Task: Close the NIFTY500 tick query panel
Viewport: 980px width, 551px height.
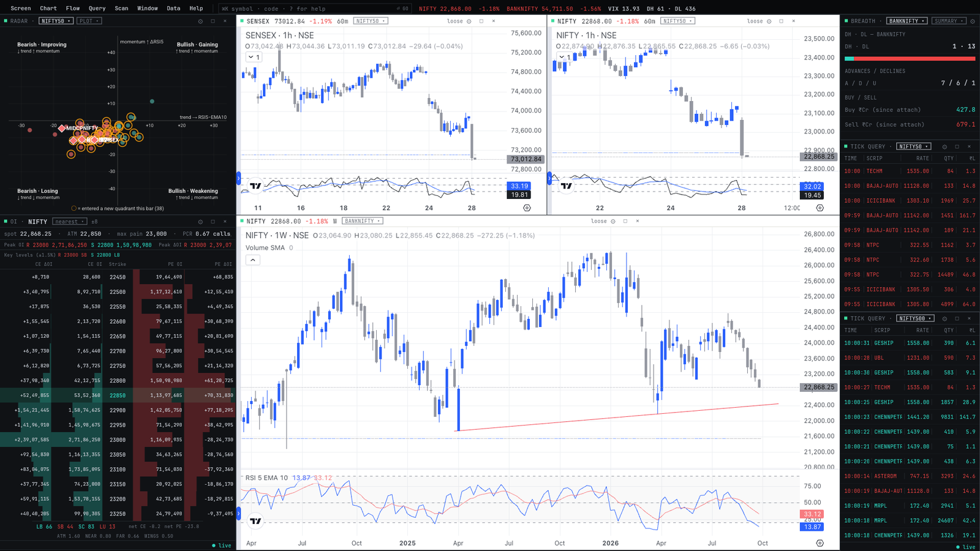Action: pos(969,319)
